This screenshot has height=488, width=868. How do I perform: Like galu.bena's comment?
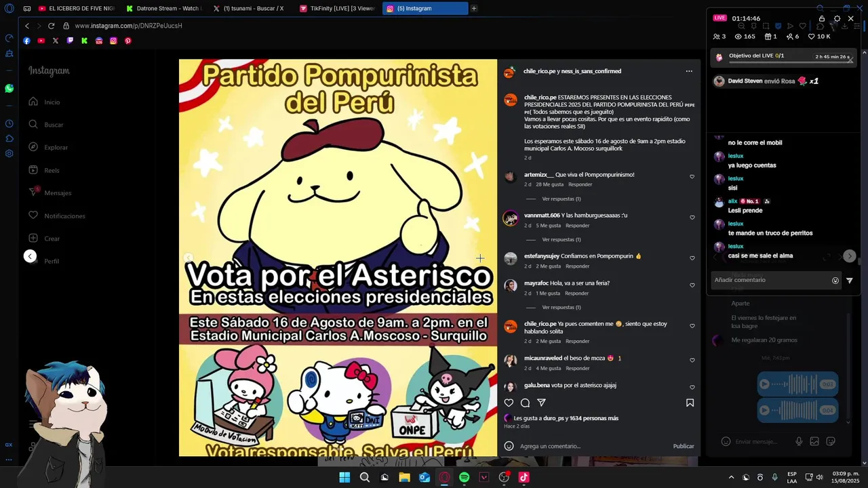coord(692,387)
